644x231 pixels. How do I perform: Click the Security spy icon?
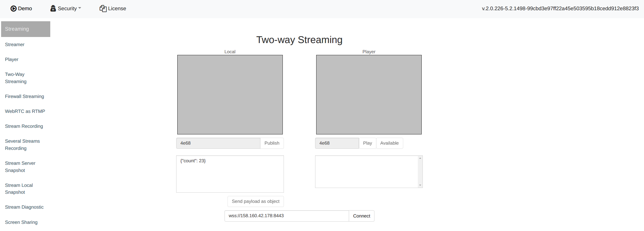pos(53,9)
